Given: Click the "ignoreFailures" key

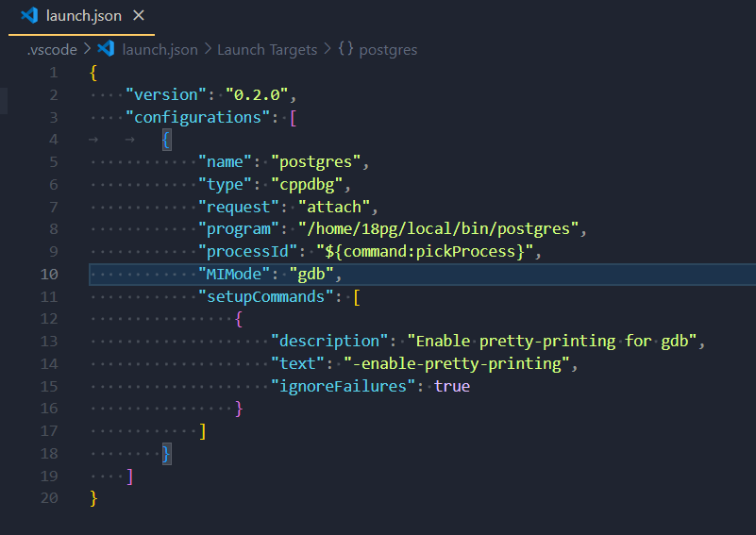Looking at the screenshot, I should tap(343, 387).
